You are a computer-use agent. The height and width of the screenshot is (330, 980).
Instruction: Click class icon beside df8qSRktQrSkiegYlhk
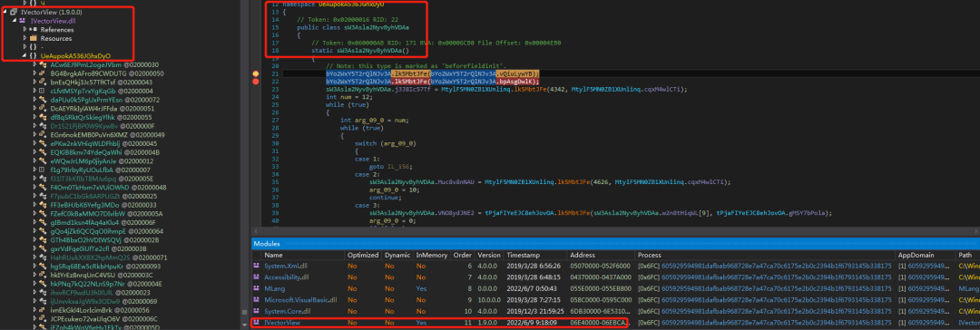coord(44,117)
